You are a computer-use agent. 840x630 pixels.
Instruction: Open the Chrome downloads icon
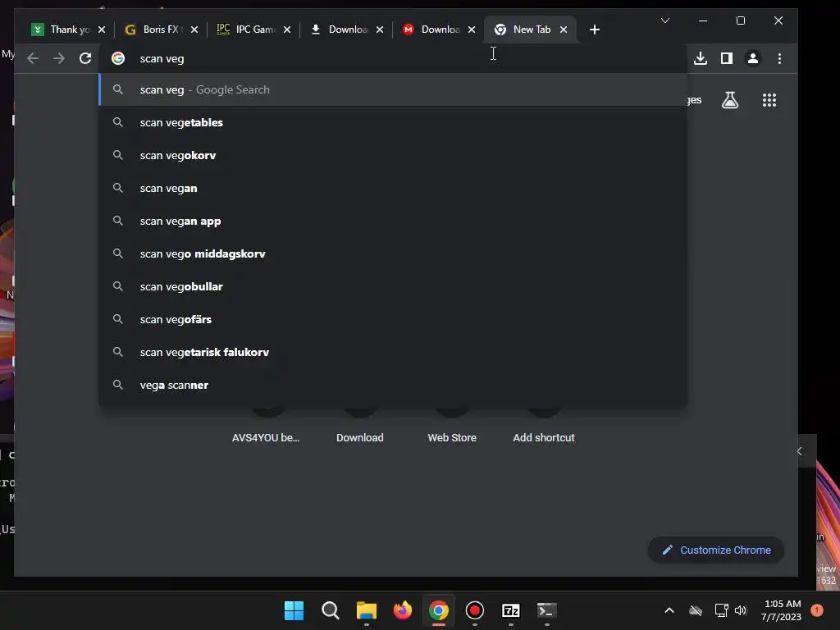click(701, 58)
